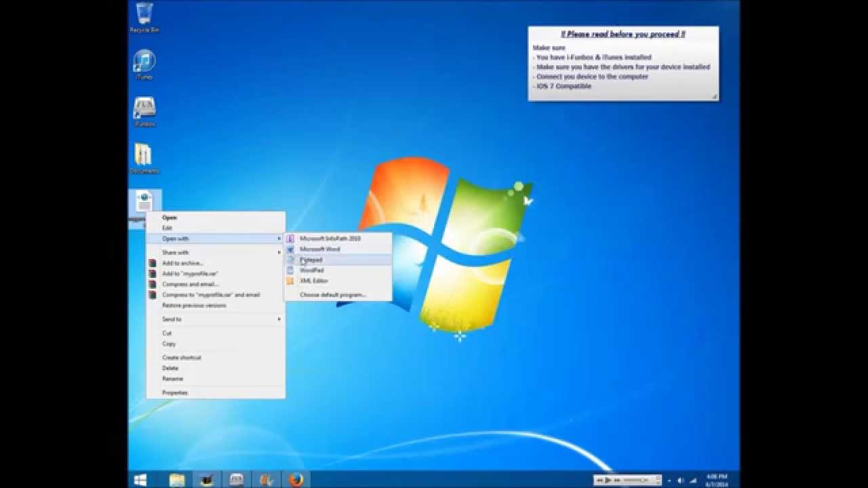
Task: Click note line "Connect you device to the computer"
Action: (x=590, y=77)
